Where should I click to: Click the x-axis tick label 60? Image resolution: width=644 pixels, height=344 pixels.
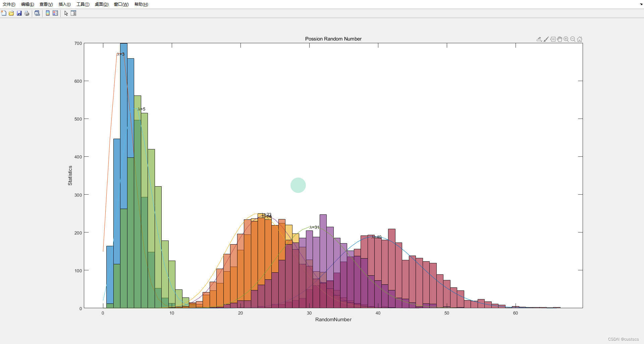[516, 313]
